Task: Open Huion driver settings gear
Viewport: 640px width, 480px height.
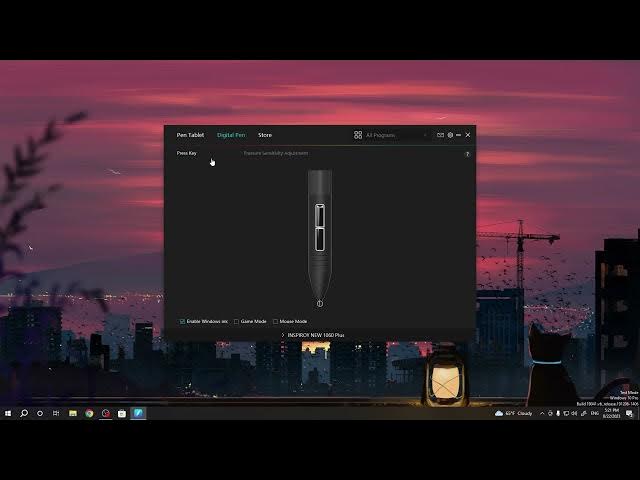Action: (x=450, y=135)
